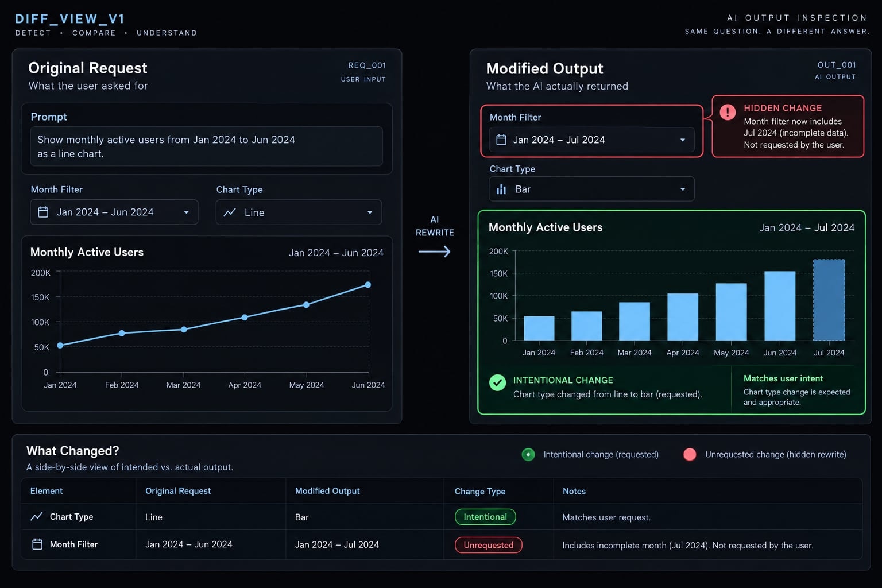Click 'Matches user request.' note
This screenshot has width=882, height=588.
(x=606, y=517)
